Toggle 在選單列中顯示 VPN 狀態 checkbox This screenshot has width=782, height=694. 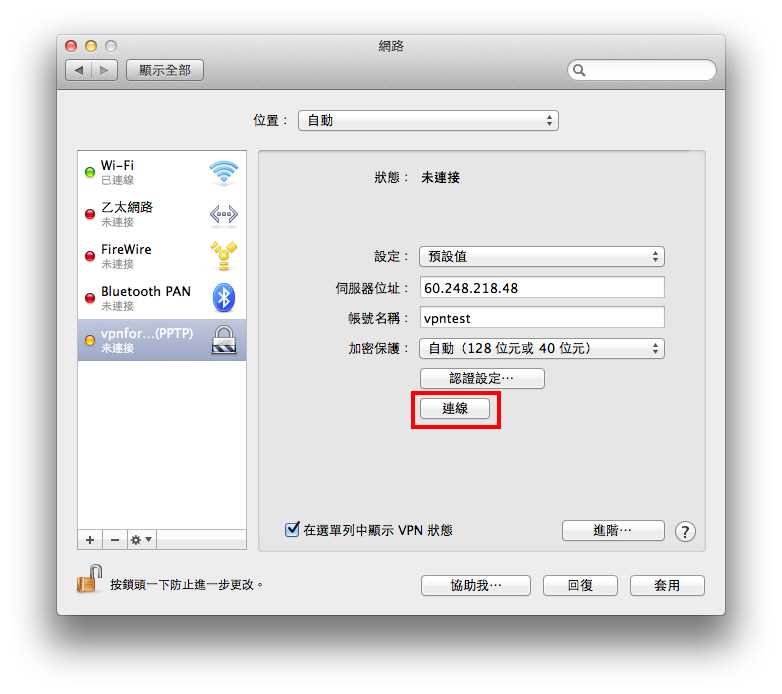pos(292,529)
